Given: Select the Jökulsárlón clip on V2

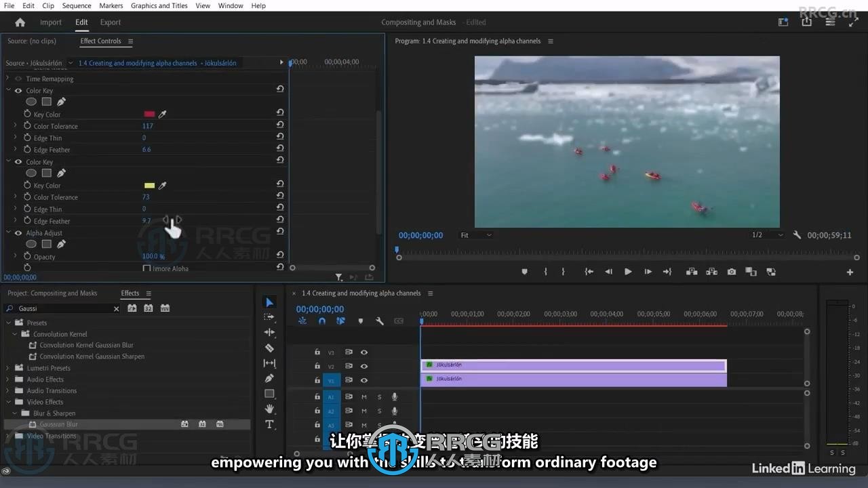Looking at the screenshot, I should [573, 366].
